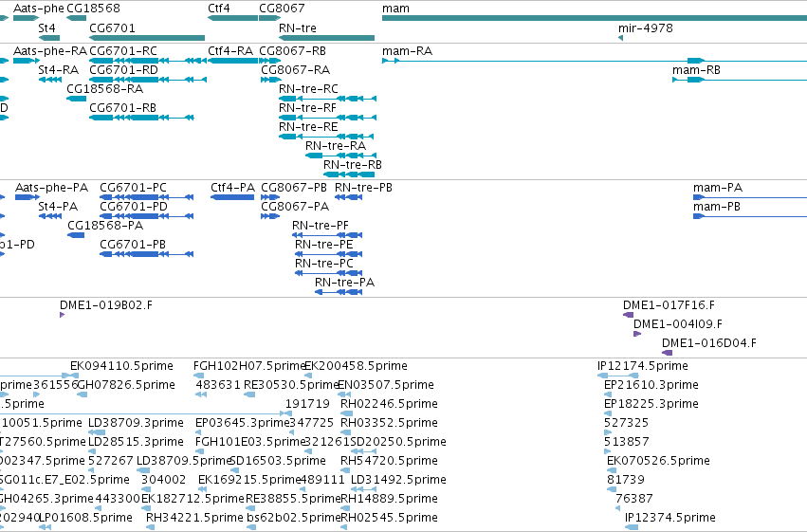Click protein Aats-phe-PA
Screen dimensions: 807x532
click(x=28, y=197)
